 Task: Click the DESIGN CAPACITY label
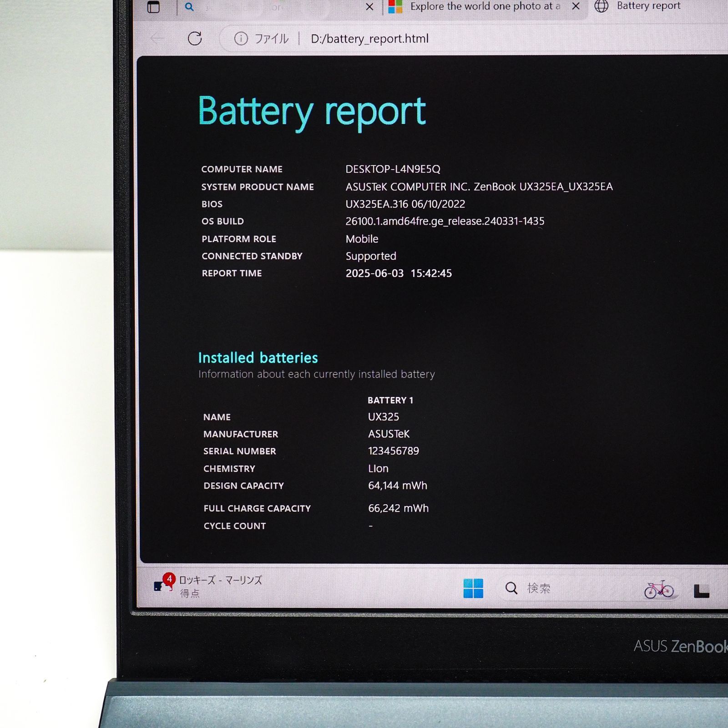(x=243, y=486)
